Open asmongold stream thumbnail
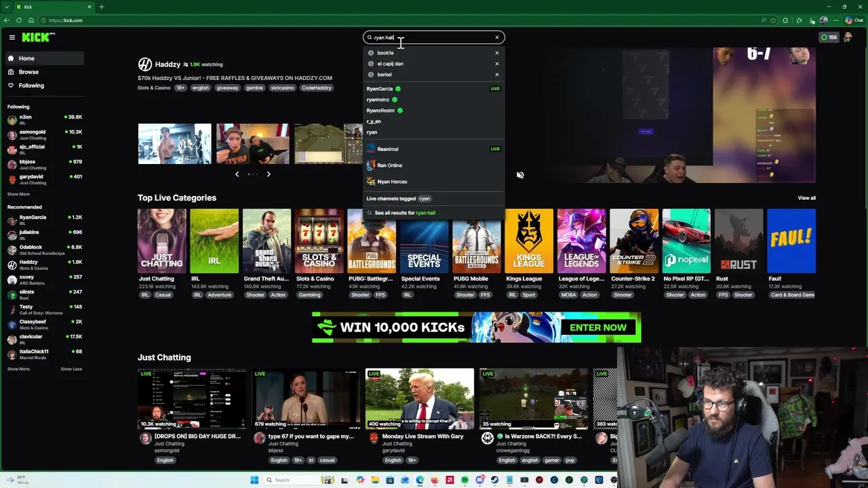 [x=192, y=399]
